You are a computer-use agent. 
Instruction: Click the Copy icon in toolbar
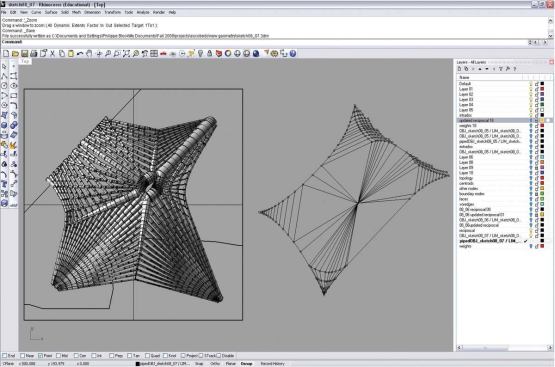coord(62,54)
